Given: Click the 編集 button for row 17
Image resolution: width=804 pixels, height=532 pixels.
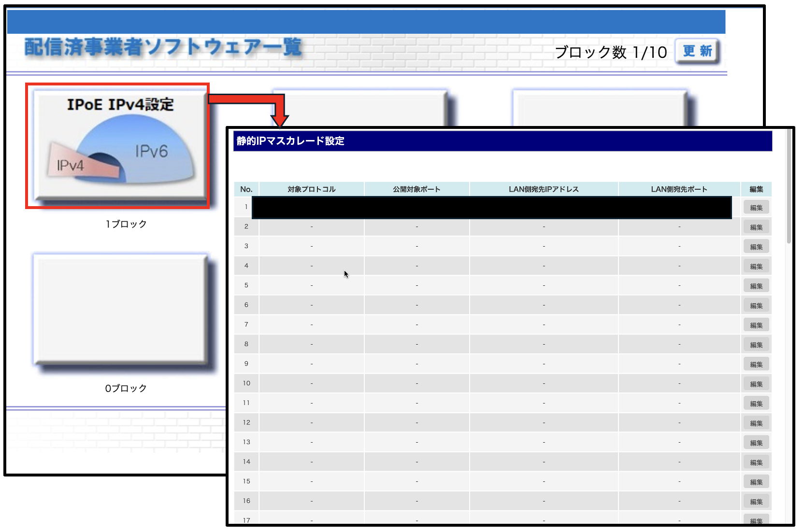Looking at the screenshot, I should coord(756,521).
